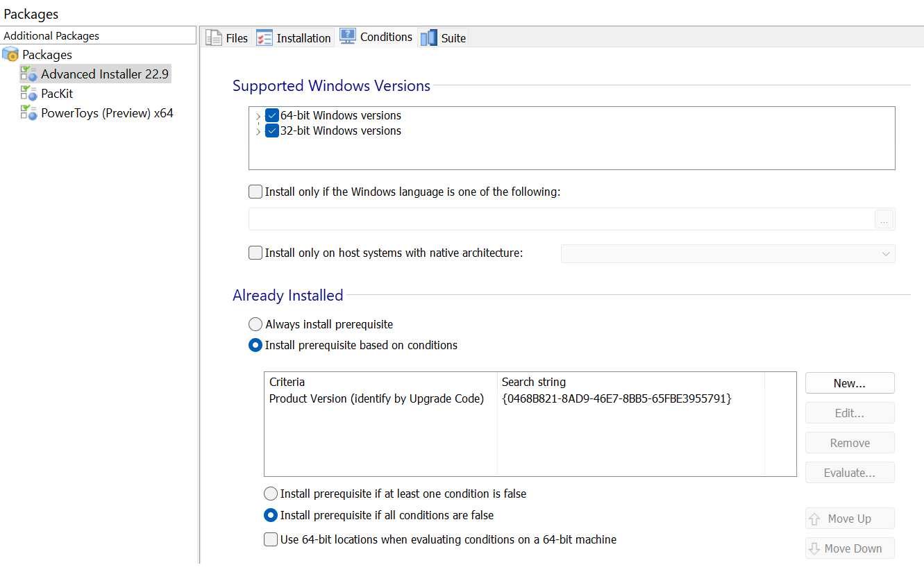Select Install prerequisite based on conditions
Image resolution: width=924 pixels, height=572 pixels.
(255, 345)
